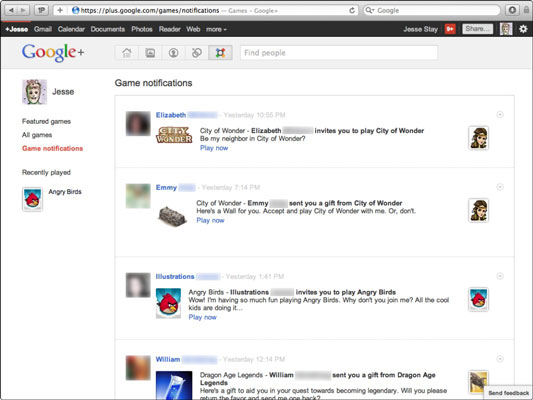Open options circle on Illustrations' notification
The image size is (533, 400).
click(x=500, y=276)
